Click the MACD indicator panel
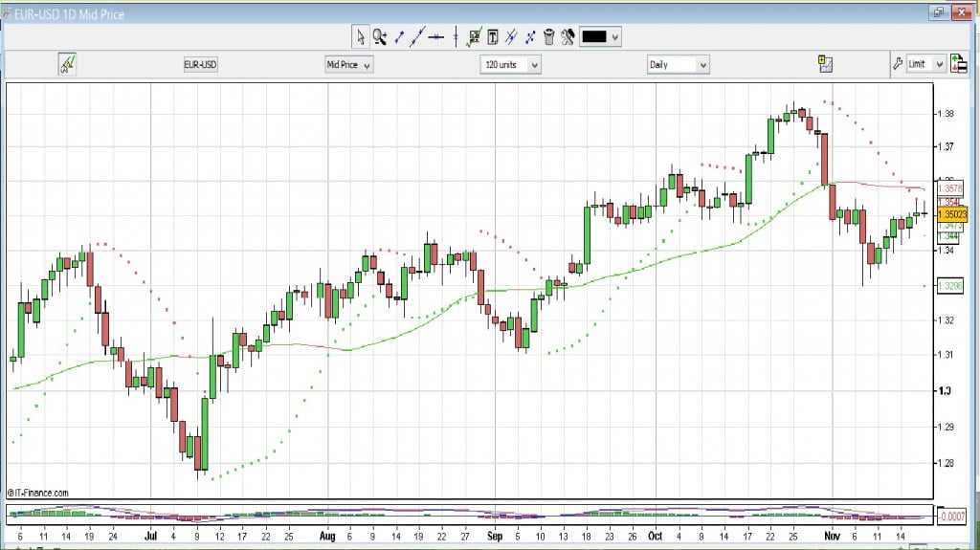Screen dimensions: 980x550 click(469, 515)
